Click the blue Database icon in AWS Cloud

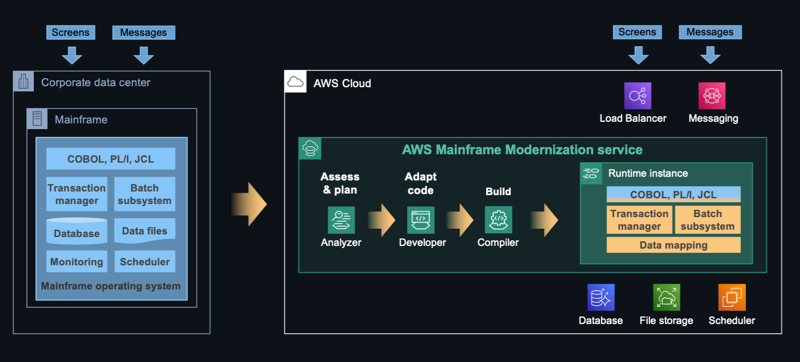point(601,297)
